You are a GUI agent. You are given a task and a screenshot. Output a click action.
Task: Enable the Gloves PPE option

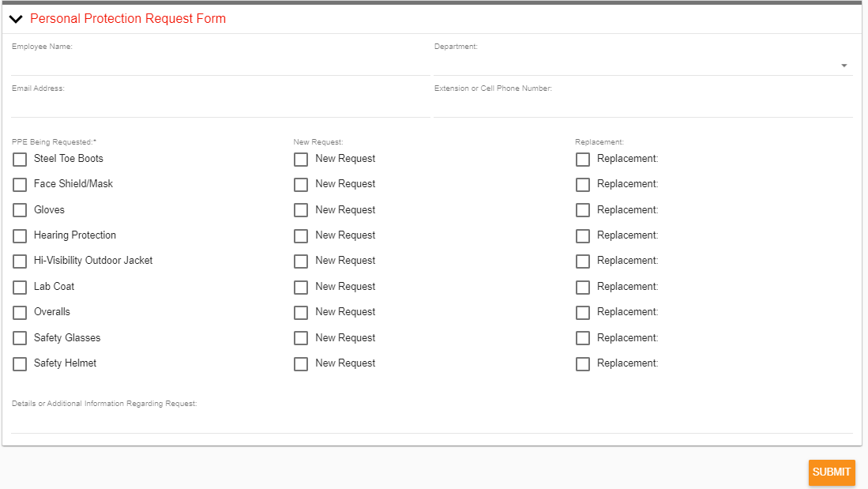20,209
